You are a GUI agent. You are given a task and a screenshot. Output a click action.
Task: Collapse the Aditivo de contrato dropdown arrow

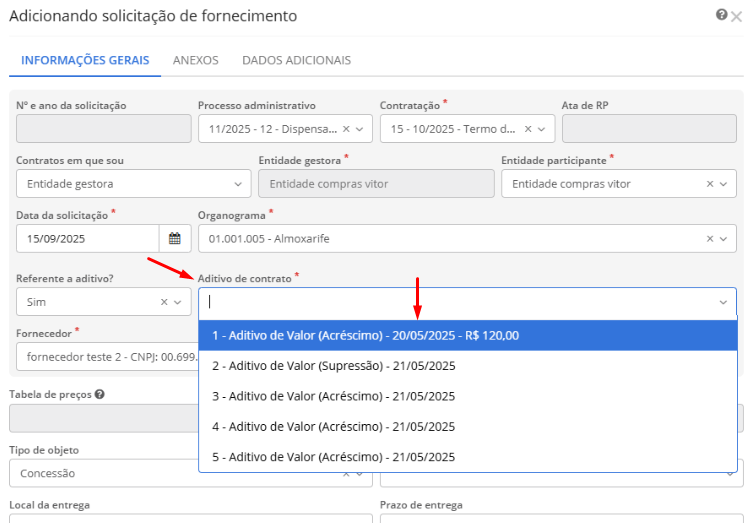pos(723,302)
